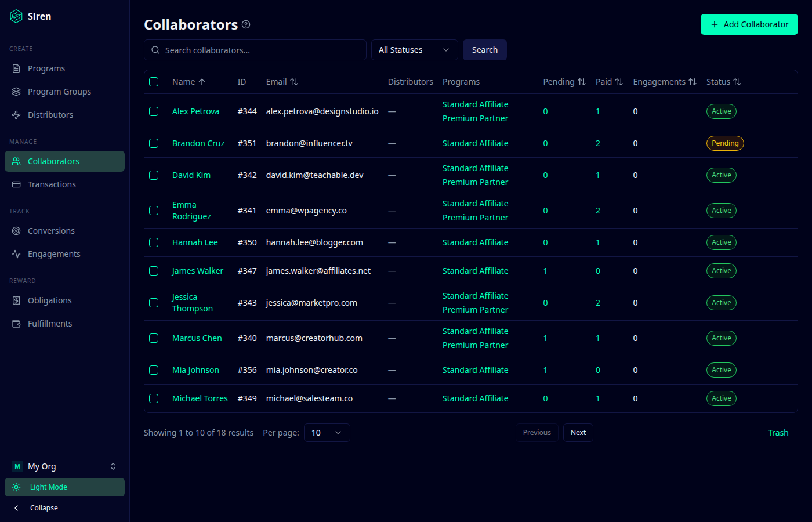The width and height of the screenshot is (812, 522).
Task: Click the Program Groups stack icon
Action: (16, 92)
